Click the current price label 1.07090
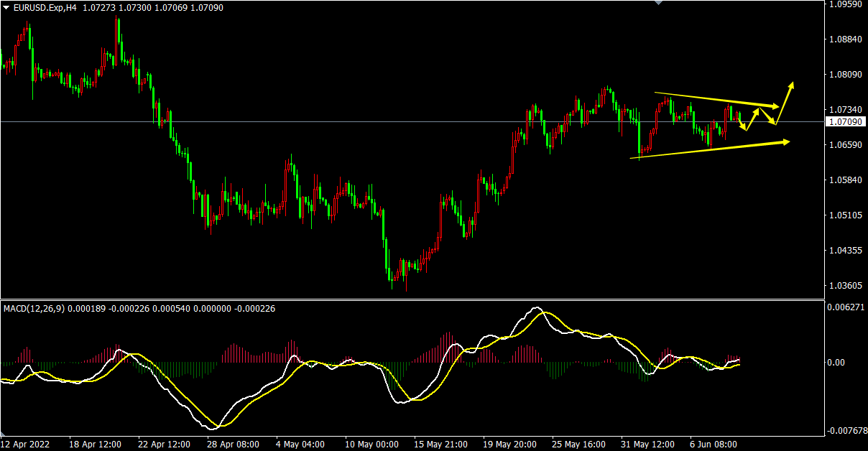The image size is (868, 451). click(844, 122)
